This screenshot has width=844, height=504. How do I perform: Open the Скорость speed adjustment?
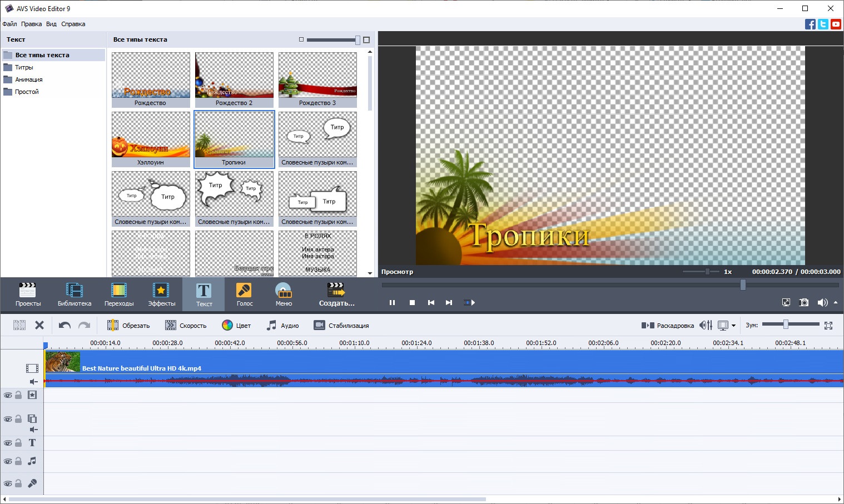pos(186,325)
